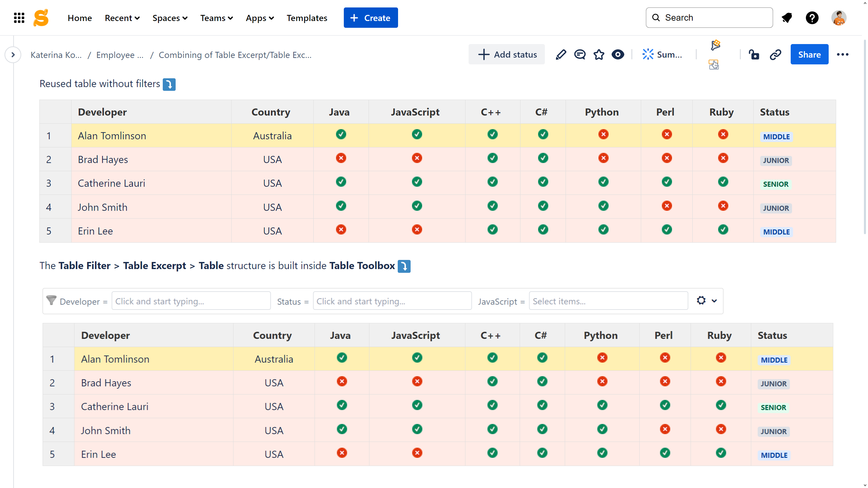Screen dimensions: 868x488
Task: Open the help question mark icon
Action: tap(812, 18)
